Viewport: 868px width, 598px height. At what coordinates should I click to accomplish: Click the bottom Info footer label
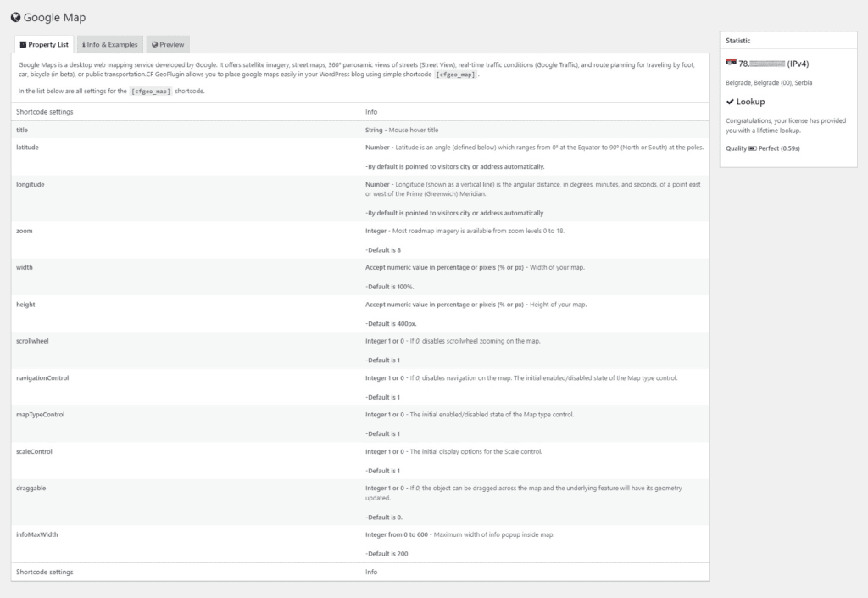(371, 572)
